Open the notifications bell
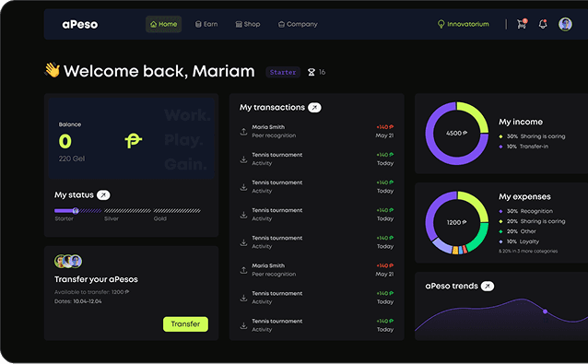The width and height of the screenshot is (588, 364). (x=543, y=24)
